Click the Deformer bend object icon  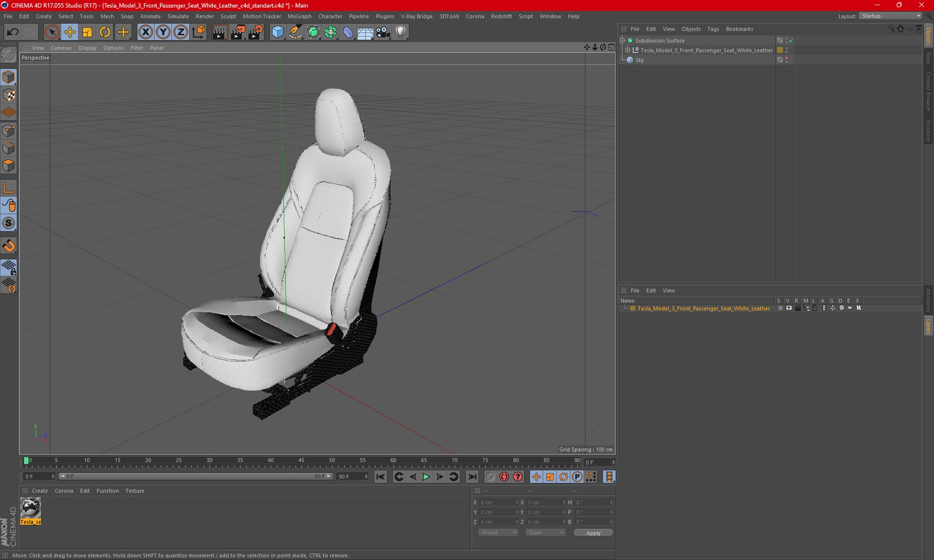[x=348, y=32]
